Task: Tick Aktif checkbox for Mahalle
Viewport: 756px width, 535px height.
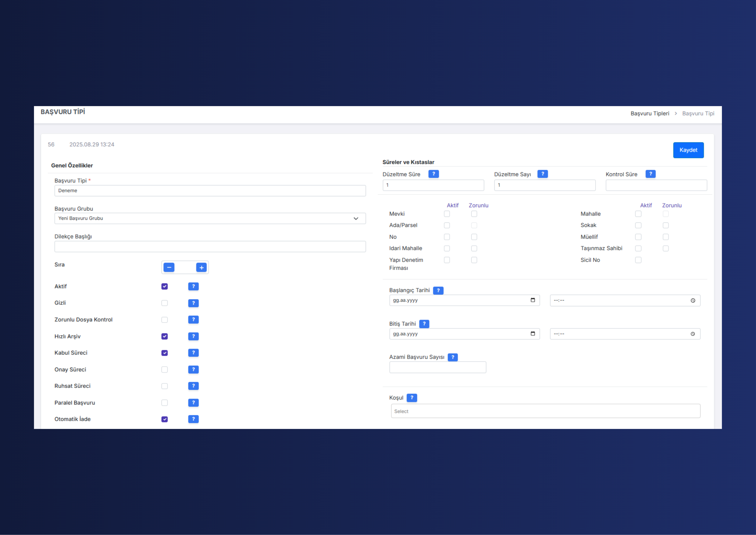Action: 638,214
